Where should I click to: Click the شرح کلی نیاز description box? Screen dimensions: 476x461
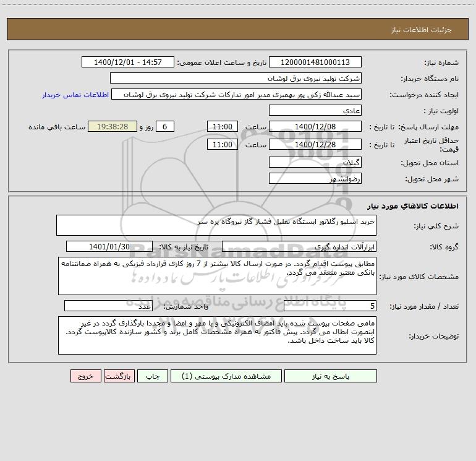(x=216, y=225)
